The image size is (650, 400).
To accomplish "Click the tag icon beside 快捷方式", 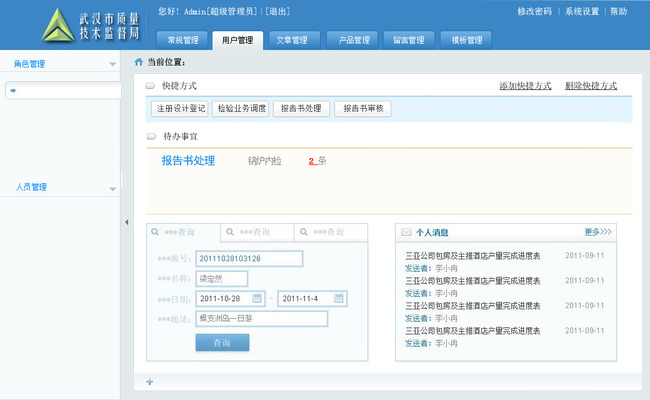I will click(150, 86).
